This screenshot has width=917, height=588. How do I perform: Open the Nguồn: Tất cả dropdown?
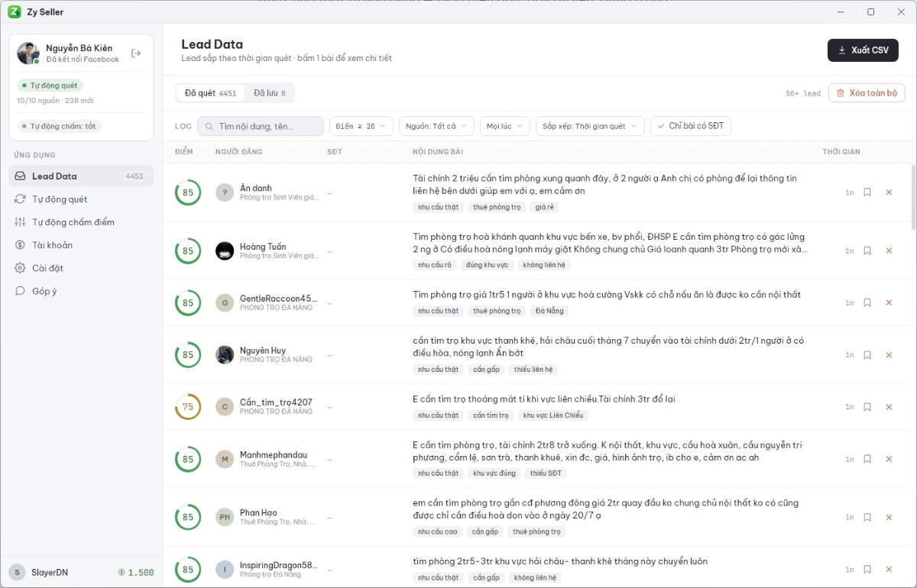(436, 126)
